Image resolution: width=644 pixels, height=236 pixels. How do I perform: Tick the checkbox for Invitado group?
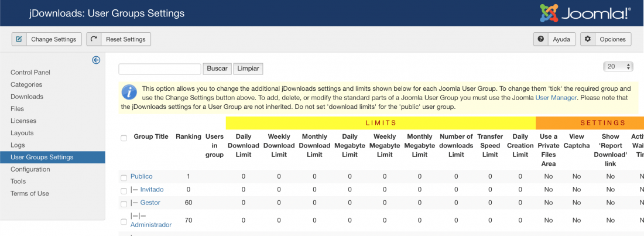pos(124,191)
